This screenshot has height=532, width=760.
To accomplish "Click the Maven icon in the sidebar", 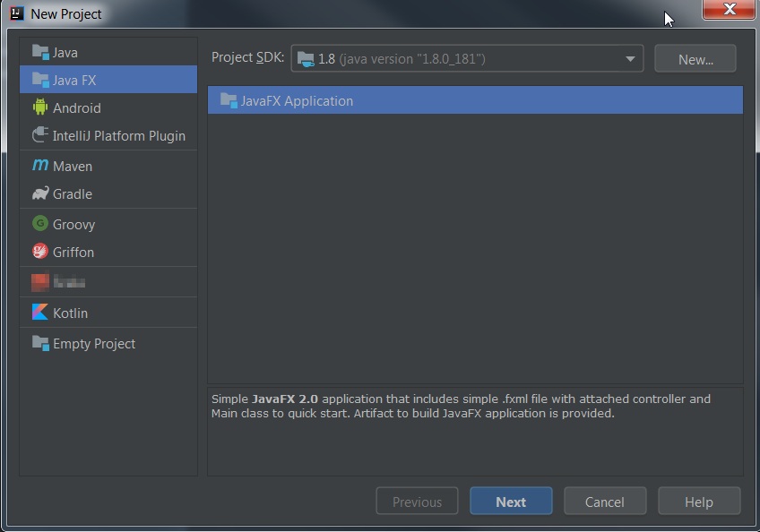I will pyautogui.click(x=40, y=166).
